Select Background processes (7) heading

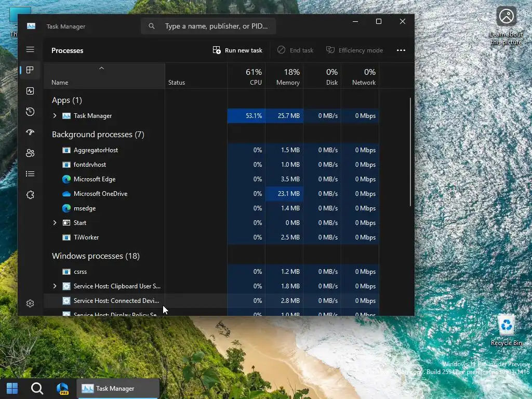[98, 135]
